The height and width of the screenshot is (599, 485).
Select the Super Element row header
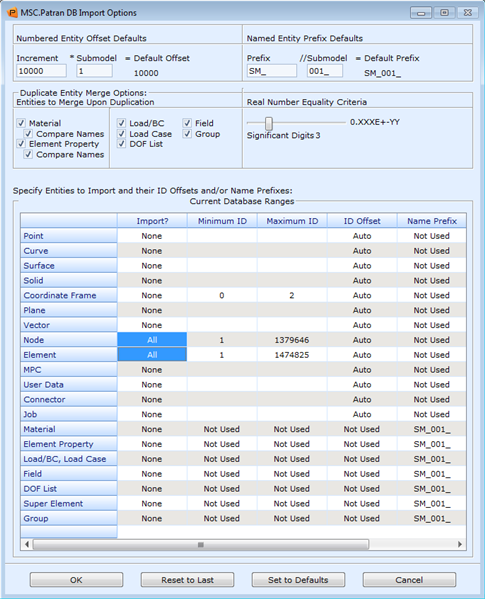(69, 503)
